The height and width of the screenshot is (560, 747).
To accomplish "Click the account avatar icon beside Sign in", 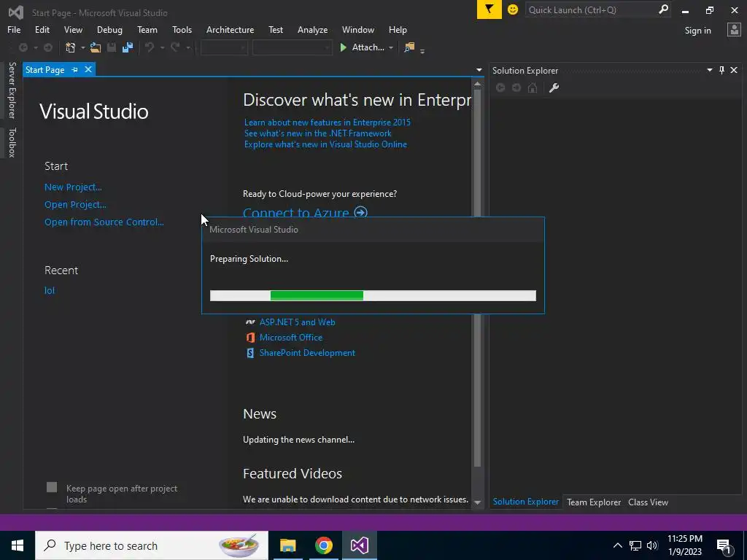I will 734,30.
